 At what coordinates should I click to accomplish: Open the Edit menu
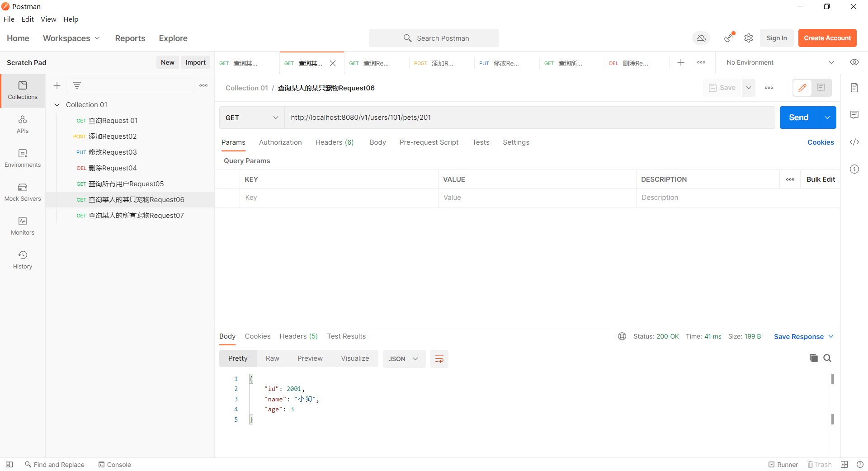tap(28, 19)
